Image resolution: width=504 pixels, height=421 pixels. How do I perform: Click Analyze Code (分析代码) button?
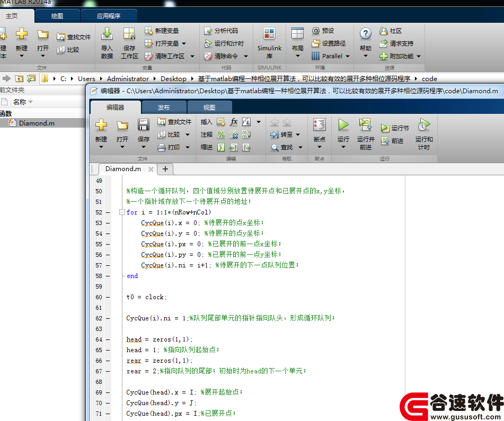(221, 31)
